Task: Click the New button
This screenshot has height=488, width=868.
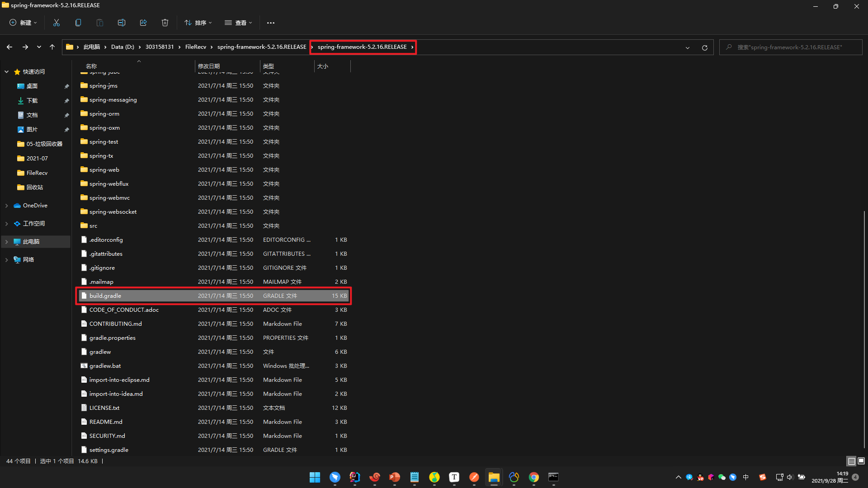Action: click(23, 23)
